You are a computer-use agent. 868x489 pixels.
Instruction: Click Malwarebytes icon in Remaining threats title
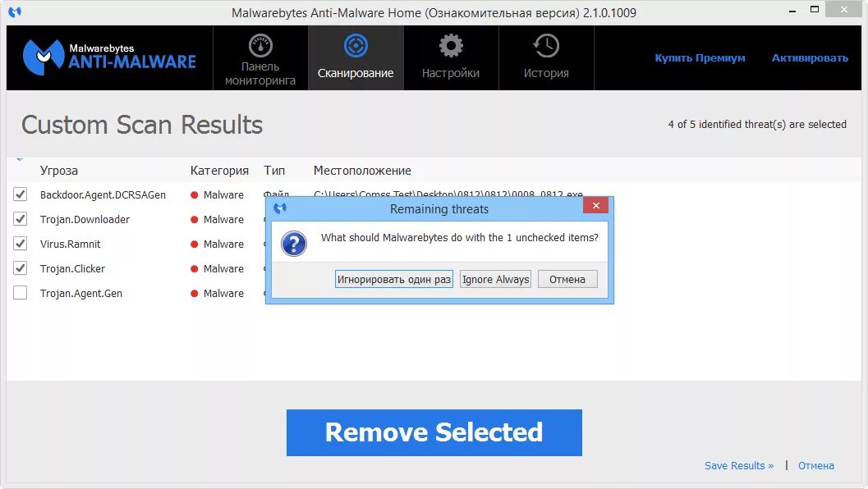[x=280, y=208]
